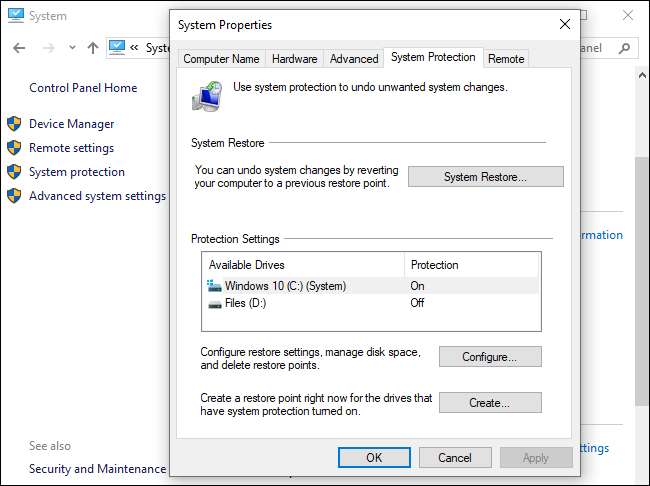The height and width of the screenshot is (486, 650).
Task: Open the recent locations dropdown arrow
Action: tap(71, 48)
